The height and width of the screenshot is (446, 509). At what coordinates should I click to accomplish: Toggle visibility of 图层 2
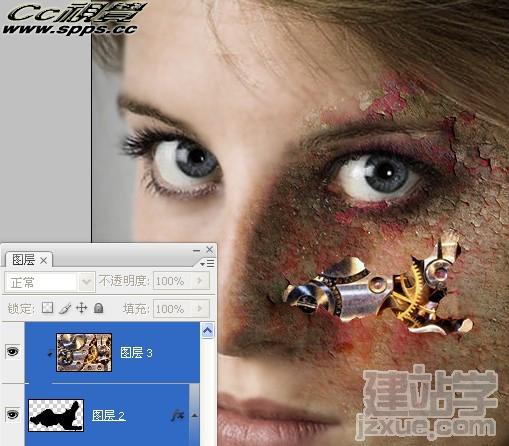(12, 414)
